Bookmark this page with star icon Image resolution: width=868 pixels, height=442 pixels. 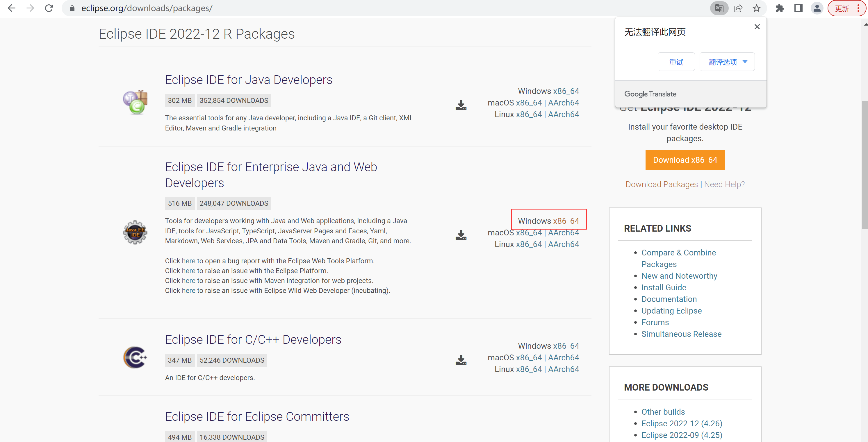point(756,8)
